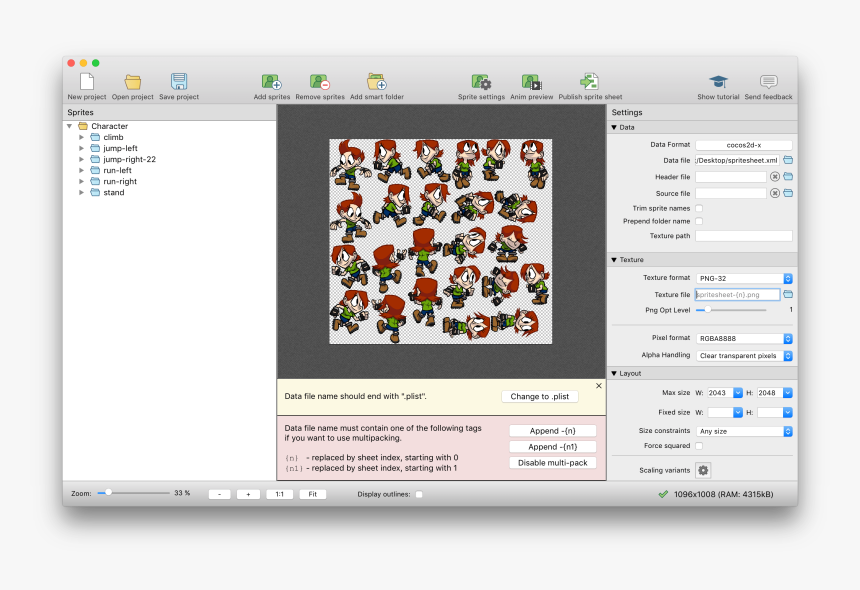Open the Alpha Handling dropdown
Screen dimensions: 860x590
click(744, 355)
